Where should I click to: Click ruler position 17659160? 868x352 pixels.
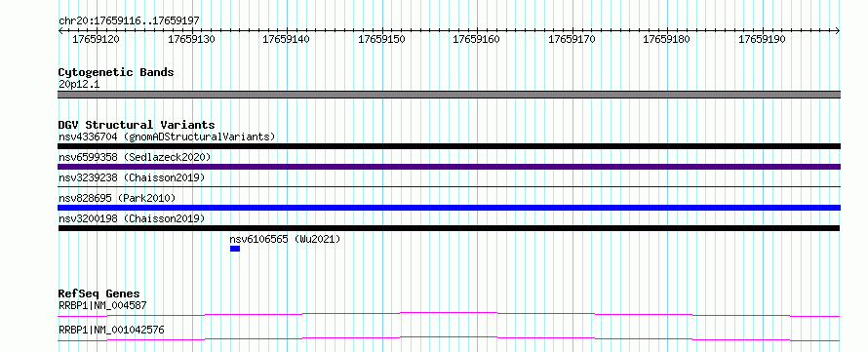[476, 40]
